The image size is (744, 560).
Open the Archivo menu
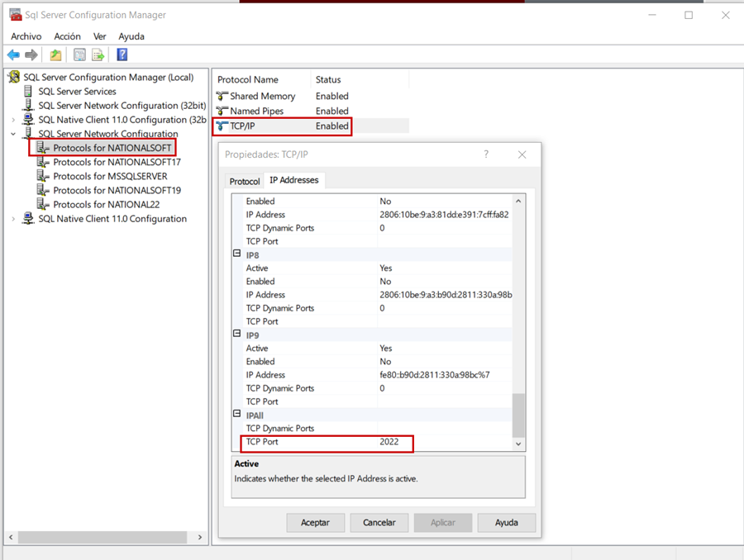point(26,36)
